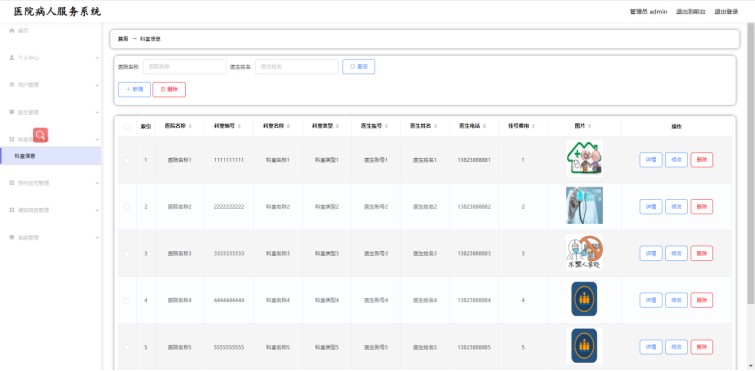The image size is (755, 371).
Task: Expand the 系统管理 chevron
Action: [x=97, y=238]
